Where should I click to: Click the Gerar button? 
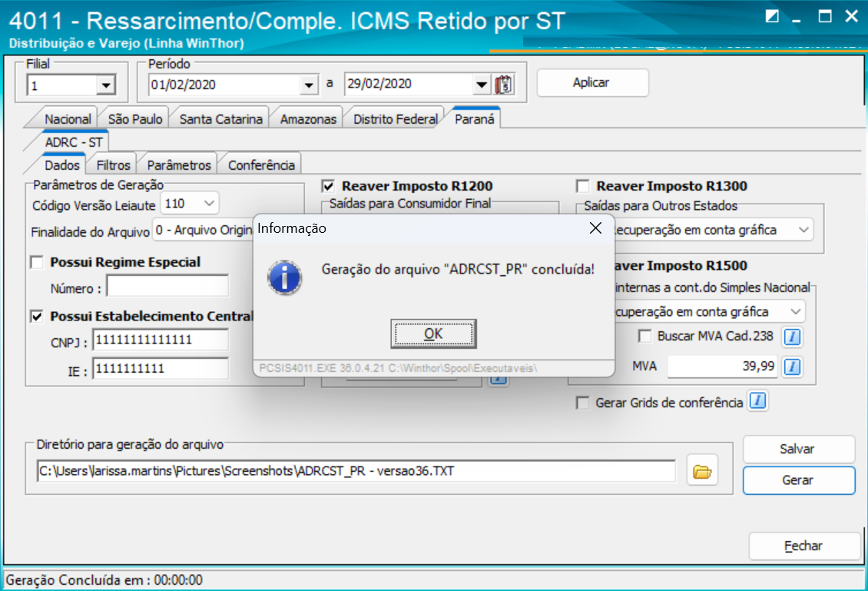[x=797, y=480]
